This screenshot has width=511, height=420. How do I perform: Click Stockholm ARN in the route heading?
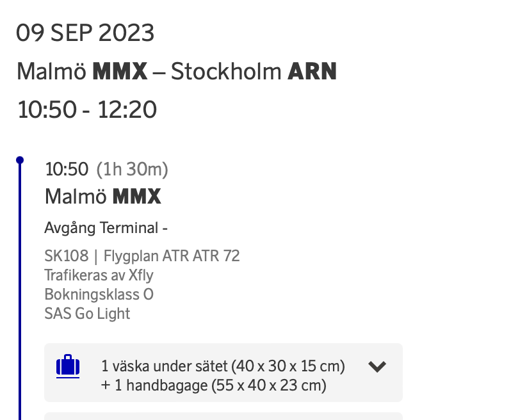tap(254, 71)
